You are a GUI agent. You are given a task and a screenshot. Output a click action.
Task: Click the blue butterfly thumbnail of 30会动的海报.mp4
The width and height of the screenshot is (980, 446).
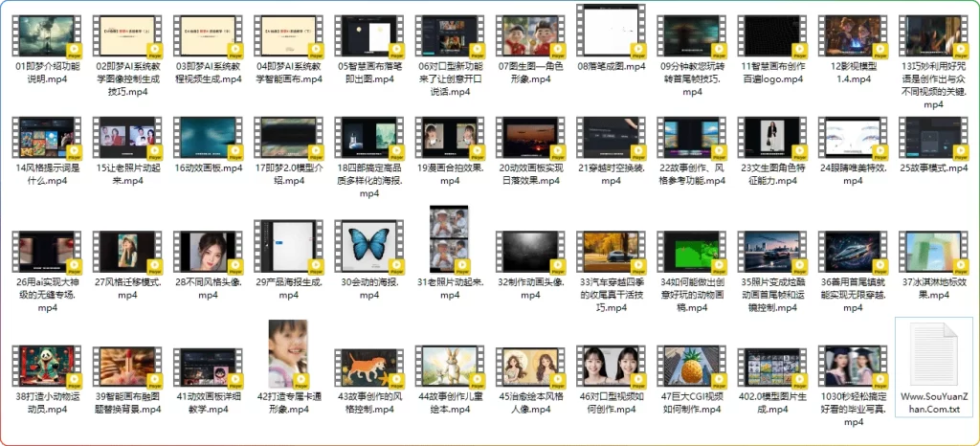point(368,245)
